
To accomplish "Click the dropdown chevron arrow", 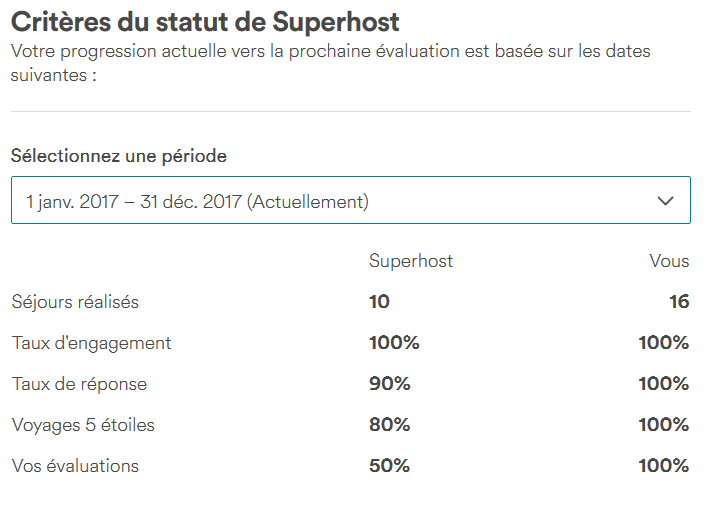I will (665, 201).
